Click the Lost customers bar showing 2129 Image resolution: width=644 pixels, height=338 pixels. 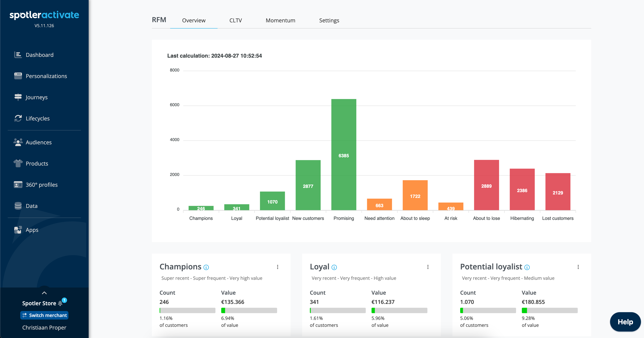558,192
